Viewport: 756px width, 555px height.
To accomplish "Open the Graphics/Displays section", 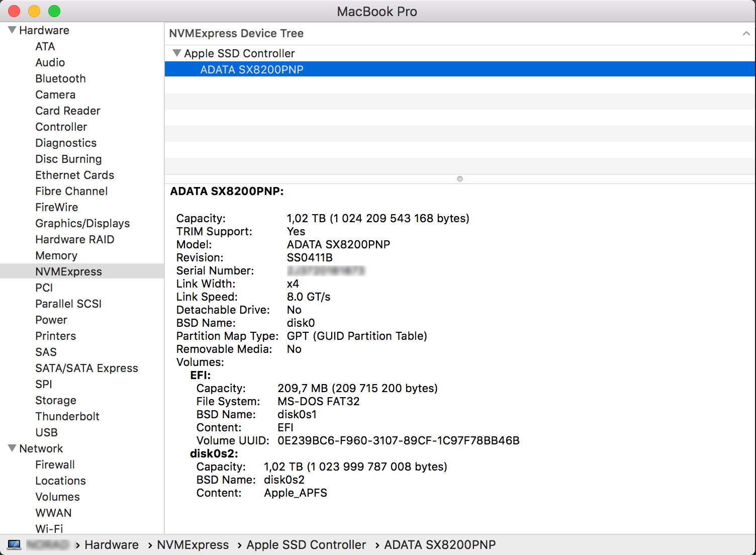I will click(82, 223).
